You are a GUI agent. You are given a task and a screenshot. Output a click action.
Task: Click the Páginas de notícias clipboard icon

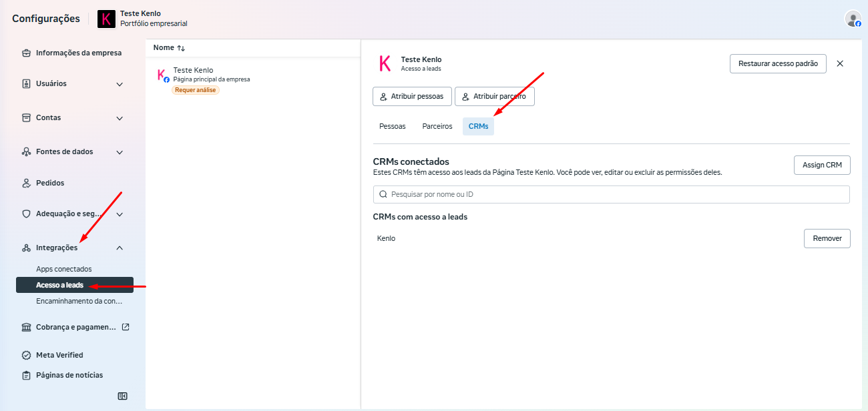[26, 375]
